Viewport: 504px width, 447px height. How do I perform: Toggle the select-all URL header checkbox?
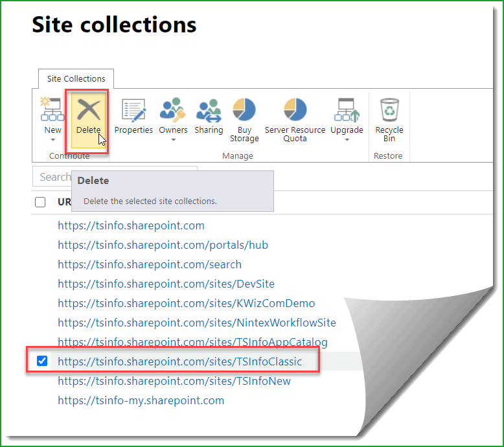pyautogui.click(x=40, y=202)
